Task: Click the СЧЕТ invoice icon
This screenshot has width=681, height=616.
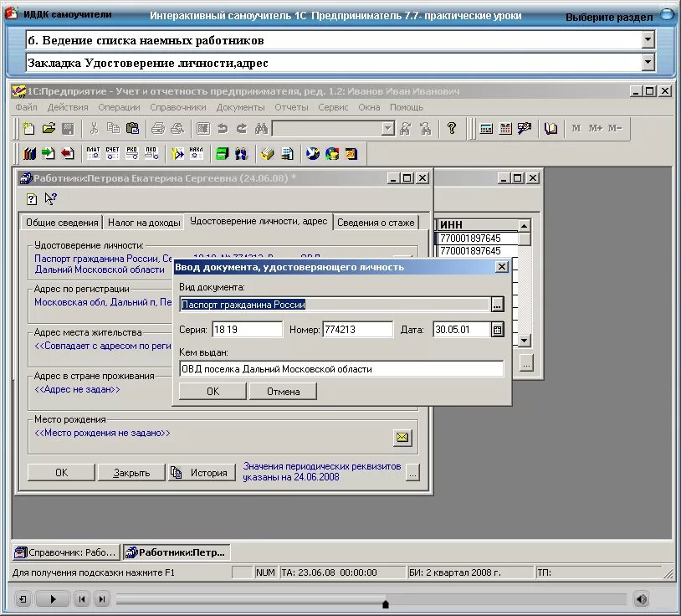Action: click(x=112, y=153)
